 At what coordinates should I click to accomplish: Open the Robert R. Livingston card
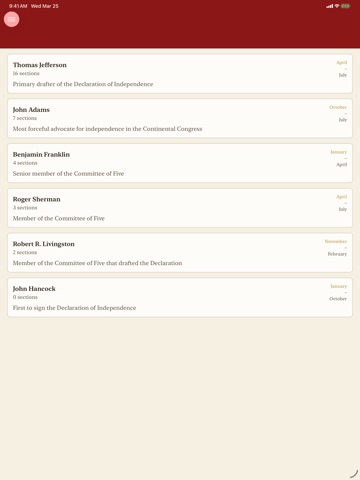[180, 253]
